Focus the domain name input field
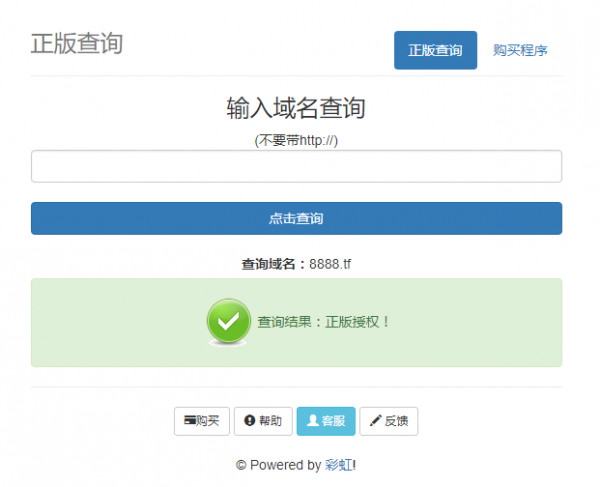 [x=297, y=166]
